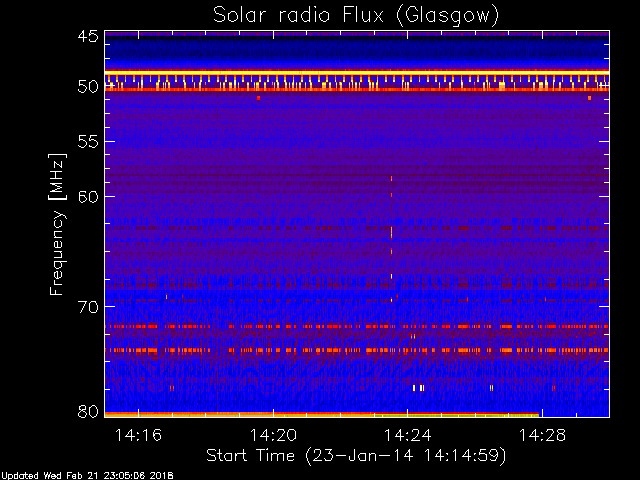The width and height of the screenshot is (640, 480).
Task: Click the 50 frequency tick label
Action: tap(88, 87)
